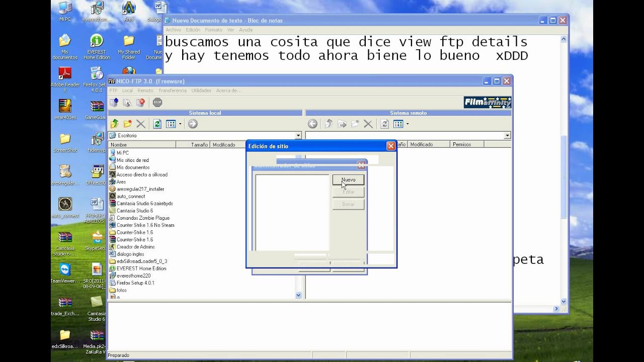This screenshot has width=644, height=362.
Task: Select Mis sitios de red in list
Action: 133,160
